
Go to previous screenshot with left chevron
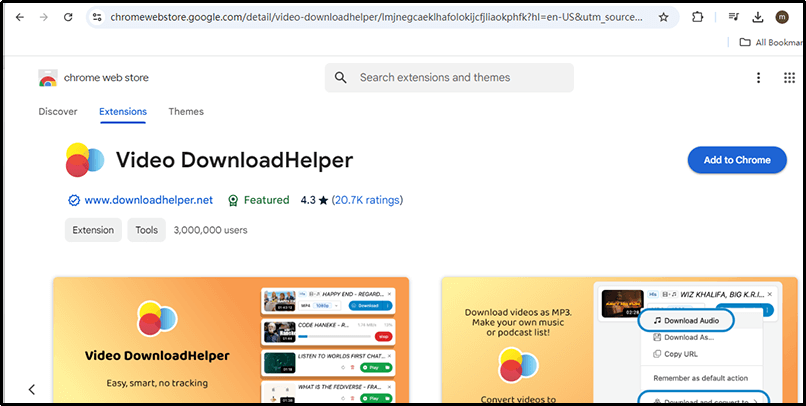[32, 389]
